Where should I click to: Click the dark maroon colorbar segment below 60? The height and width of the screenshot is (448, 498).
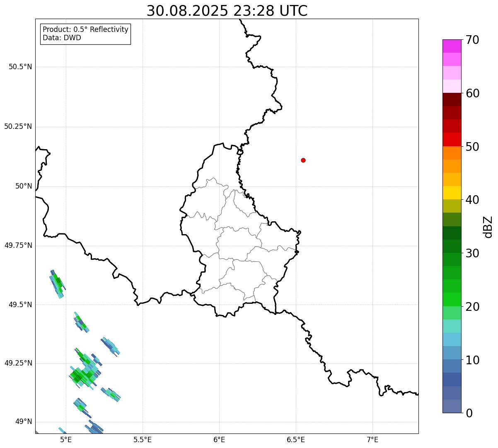pos(452,99)
